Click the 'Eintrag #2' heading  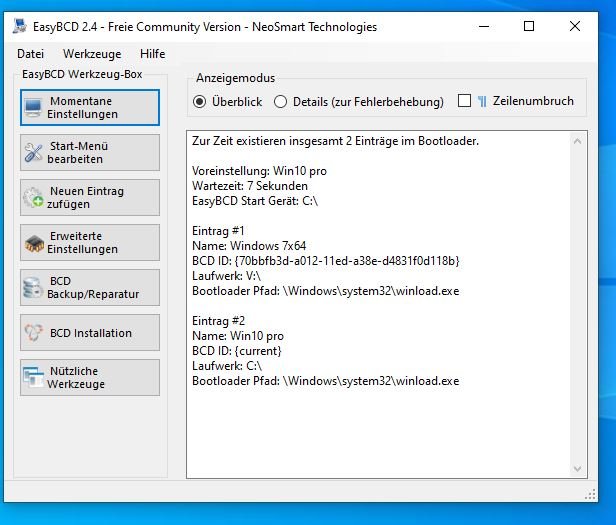[218, 321]
